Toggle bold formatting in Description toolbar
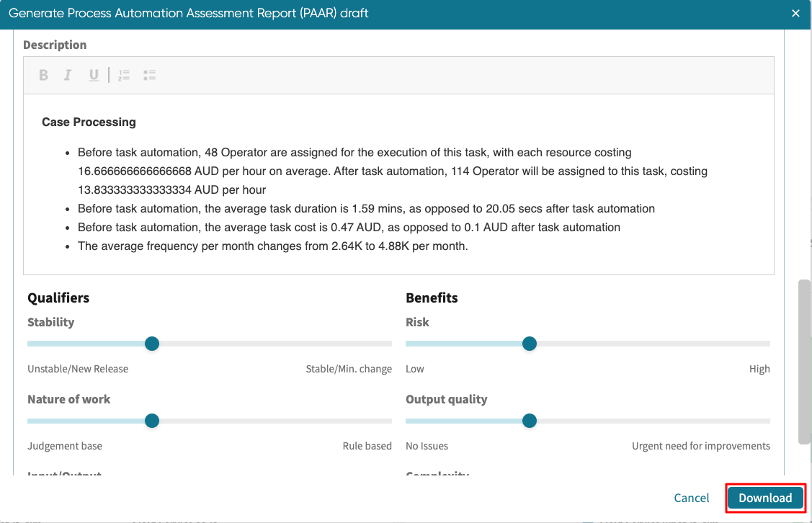Screen dimensions: 812x523 coord(44,75)
